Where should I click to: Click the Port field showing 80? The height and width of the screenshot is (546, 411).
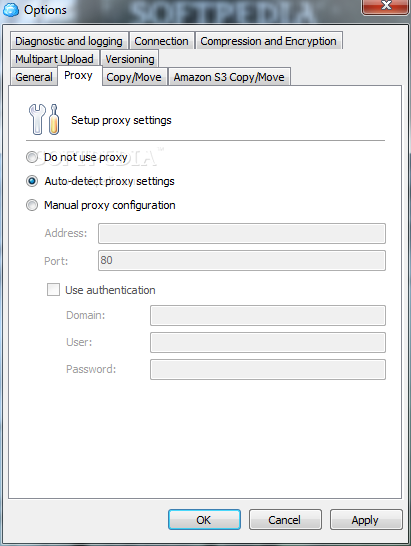pos(242,260)
